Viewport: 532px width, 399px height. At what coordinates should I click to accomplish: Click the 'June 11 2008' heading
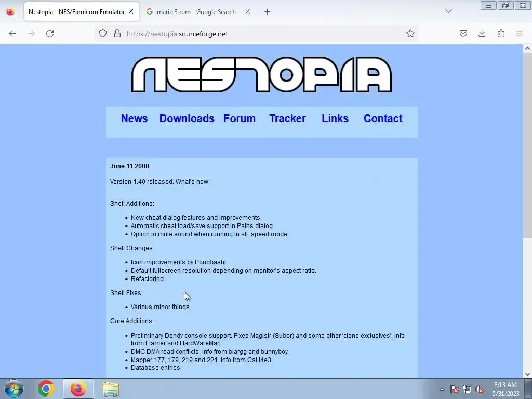pyautogui.click(x=129, y=166)
